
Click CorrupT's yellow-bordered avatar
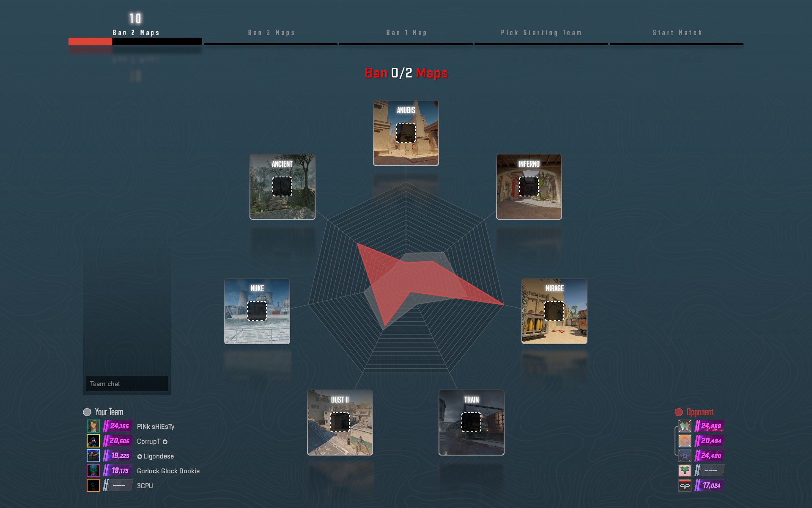93,441
